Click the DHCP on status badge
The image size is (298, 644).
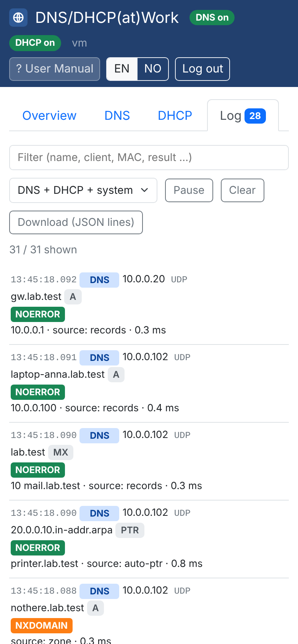click(x=35, y=43)
